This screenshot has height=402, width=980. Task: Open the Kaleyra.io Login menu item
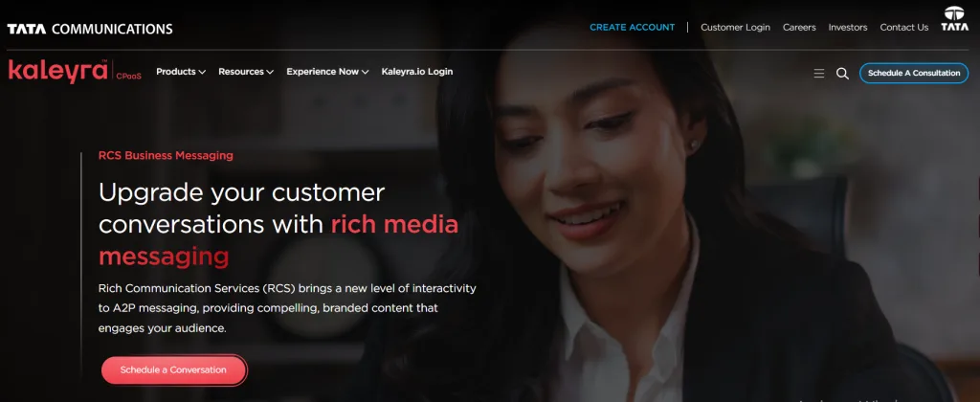(x=417, y=71)
